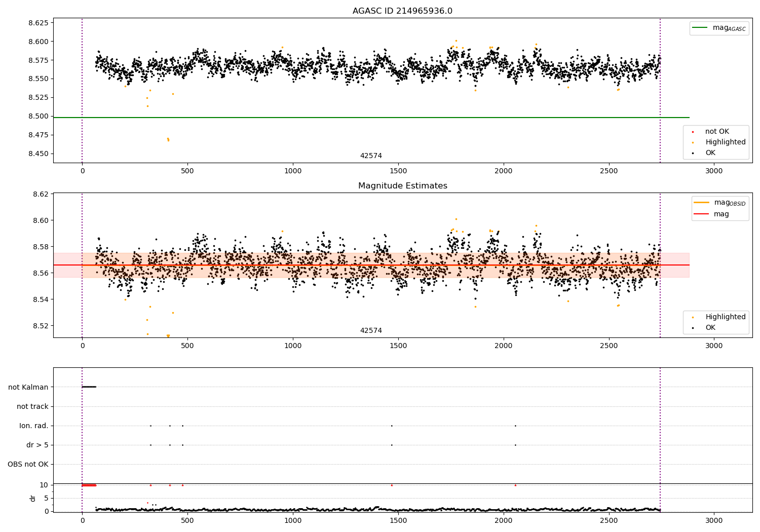Viewport: 760px width, 532px height.
Task: Click the 'dr > 5' row label
Action: coord(37,445)
